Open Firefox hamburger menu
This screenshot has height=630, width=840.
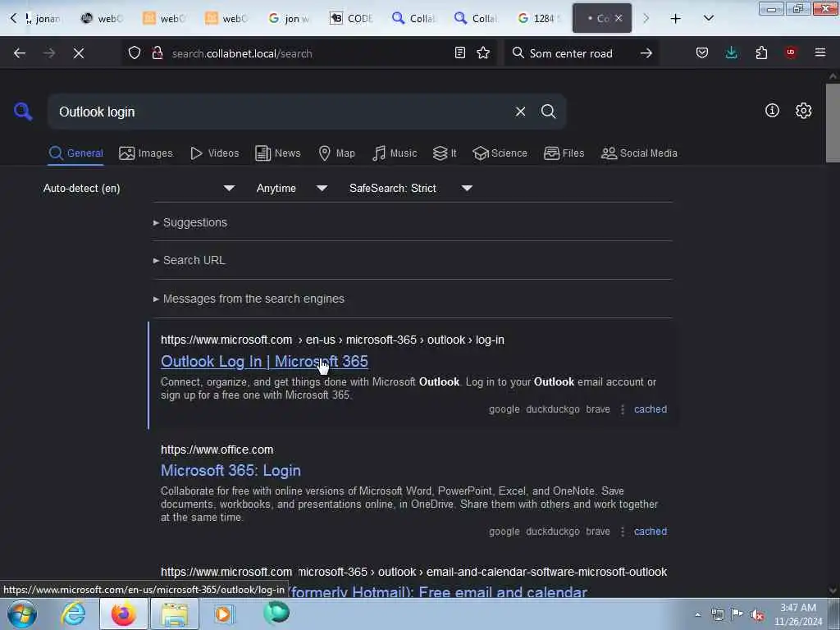[x=819, y=52]
